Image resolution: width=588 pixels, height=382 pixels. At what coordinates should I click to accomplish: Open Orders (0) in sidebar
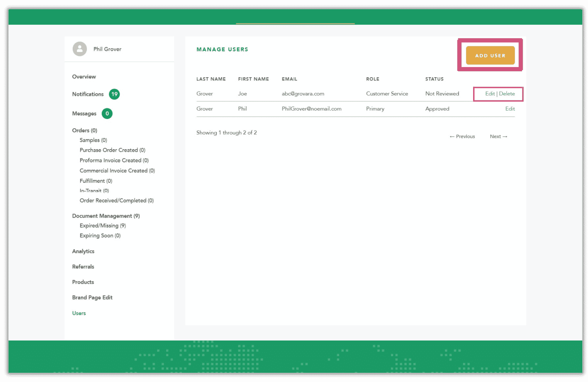coord(85,130)
